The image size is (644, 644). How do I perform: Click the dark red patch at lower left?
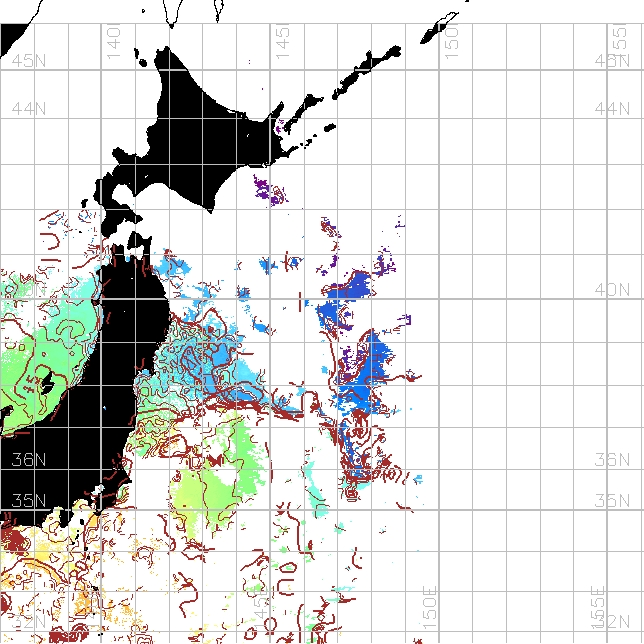point(15,543)
